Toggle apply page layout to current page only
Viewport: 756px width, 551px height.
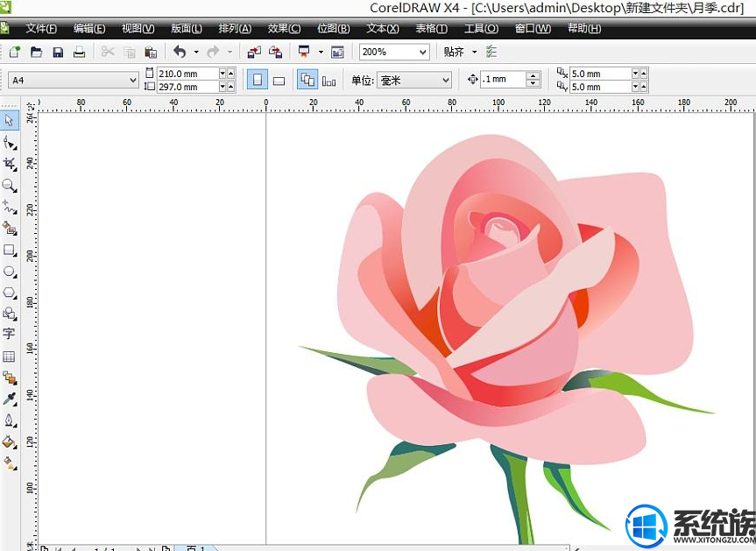[x=329, y=80]
